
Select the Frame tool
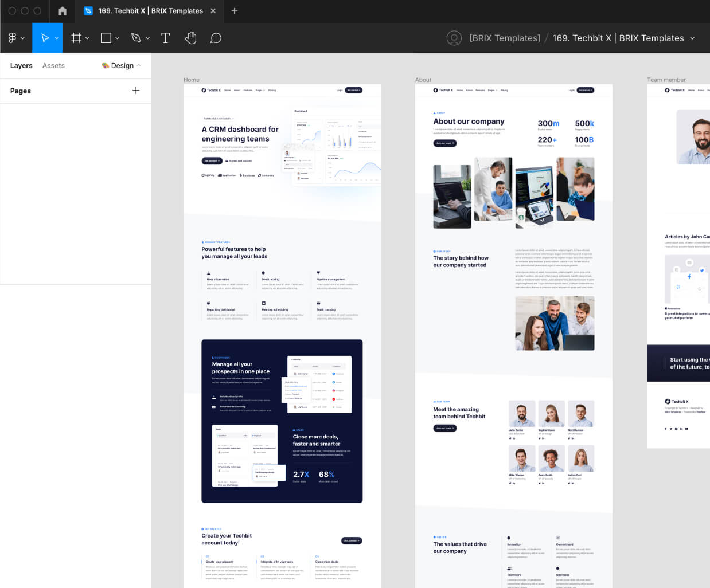tap(75, 38)
